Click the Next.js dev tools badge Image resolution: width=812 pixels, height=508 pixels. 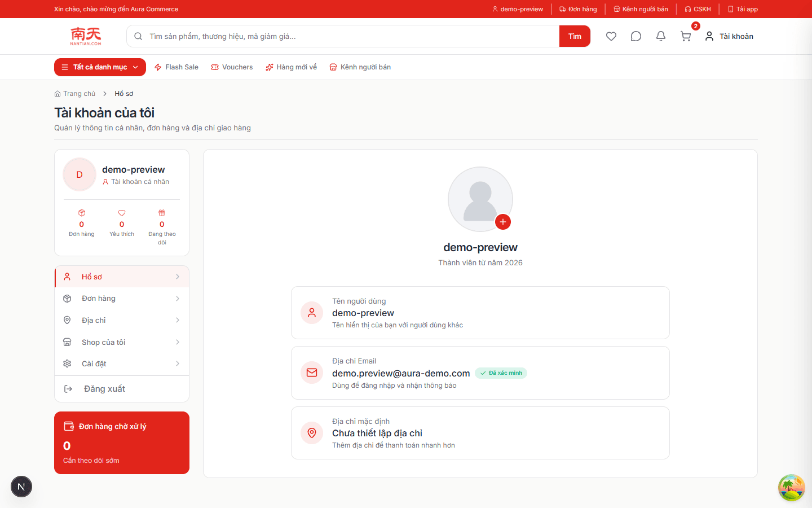coord(21,487)
